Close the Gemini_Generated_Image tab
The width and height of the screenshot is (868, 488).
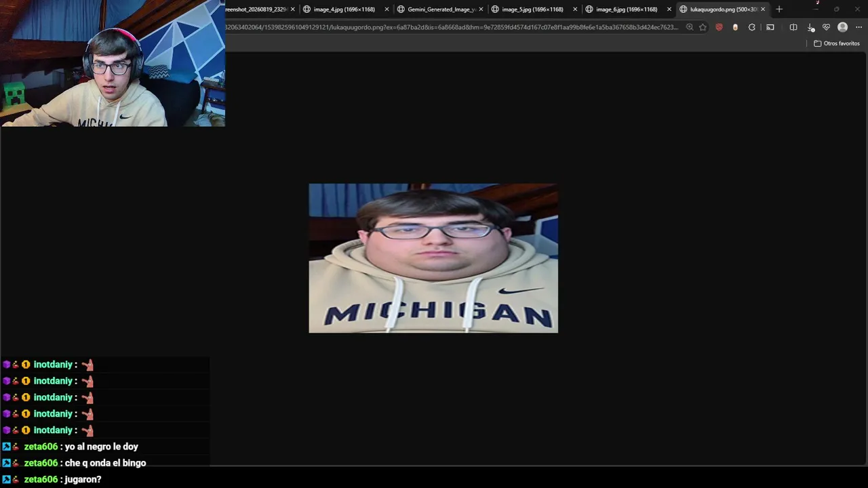[481, 9]
